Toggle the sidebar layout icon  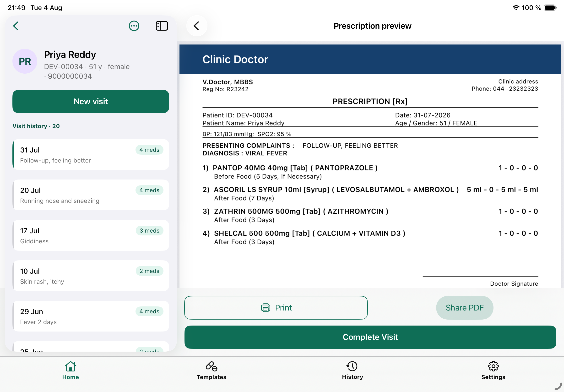162,26
